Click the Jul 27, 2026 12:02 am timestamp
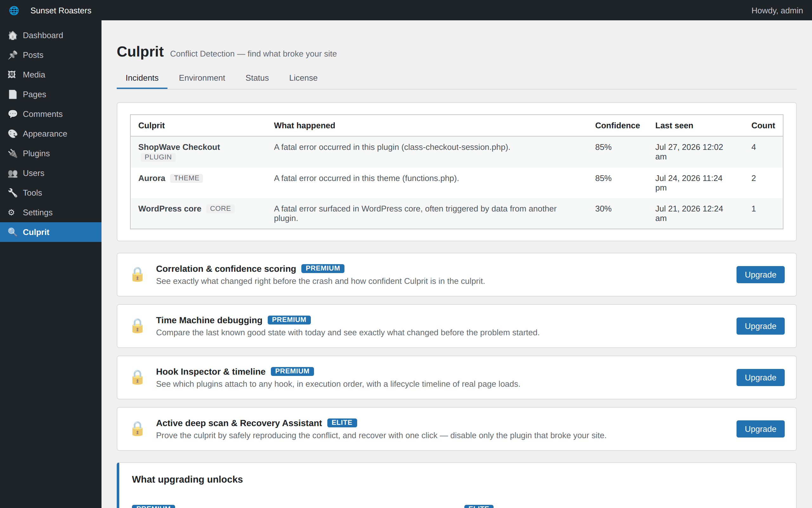Screen dimensions: 812x508 tap(689, 152)
